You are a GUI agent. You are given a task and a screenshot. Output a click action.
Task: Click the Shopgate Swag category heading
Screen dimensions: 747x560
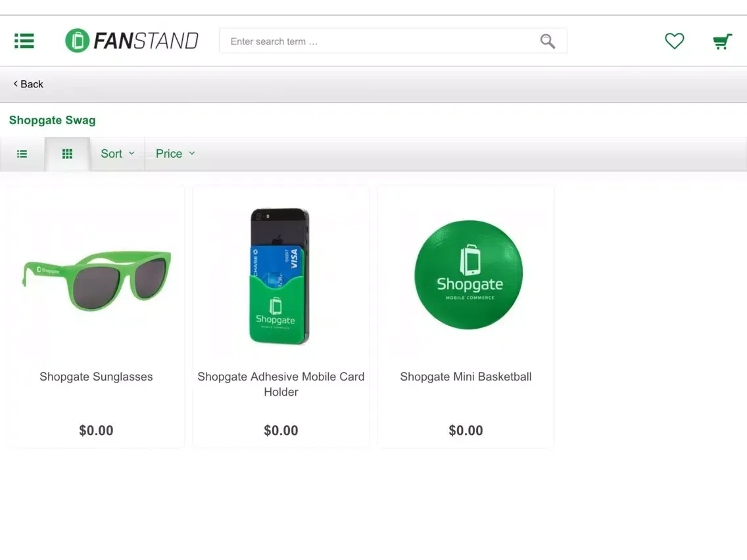[53, 120]
